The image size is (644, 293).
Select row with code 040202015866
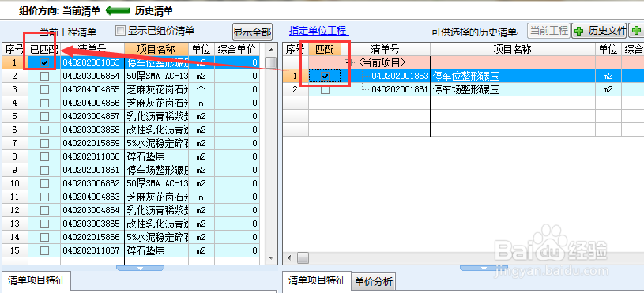point(131,237)
